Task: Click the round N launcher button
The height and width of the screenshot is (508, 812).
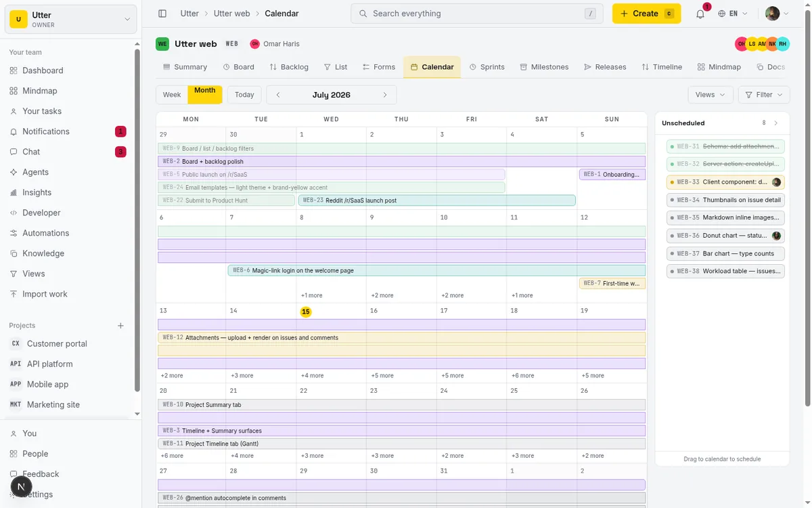Action: [22, 486]
